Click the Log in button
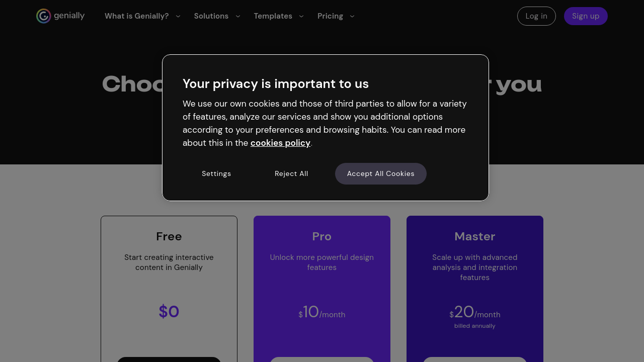 (x=536, y=16)
